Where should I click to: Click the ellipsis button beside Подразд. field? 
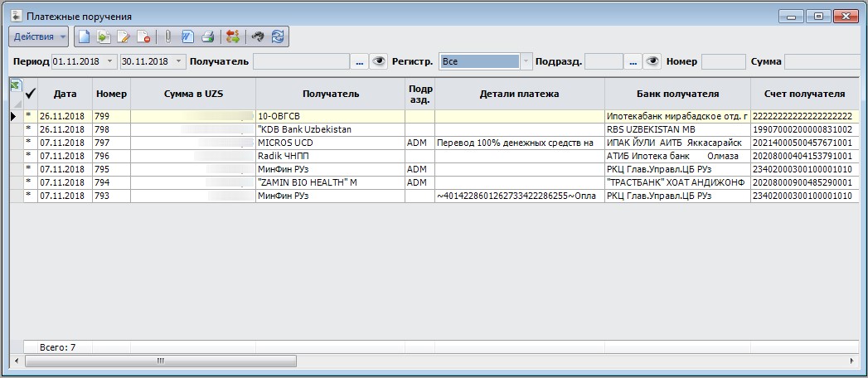(633, 62)
